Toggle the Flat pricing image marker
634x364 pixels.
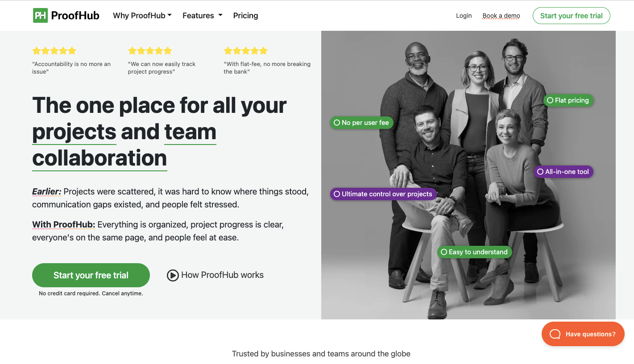568,100
